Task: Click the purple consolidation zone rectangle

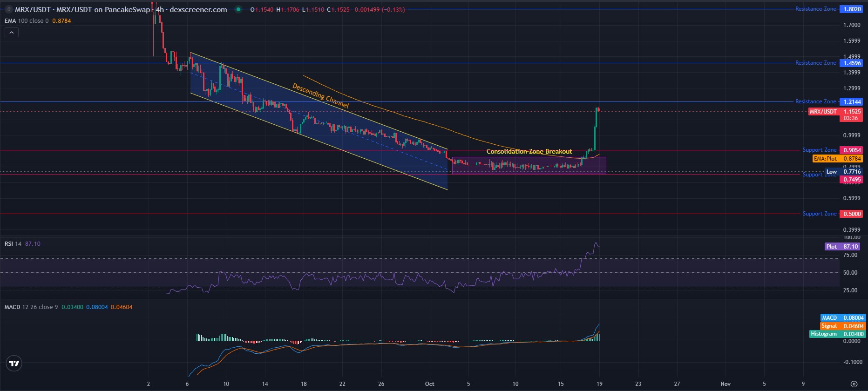Action: (x=529, y=166)
